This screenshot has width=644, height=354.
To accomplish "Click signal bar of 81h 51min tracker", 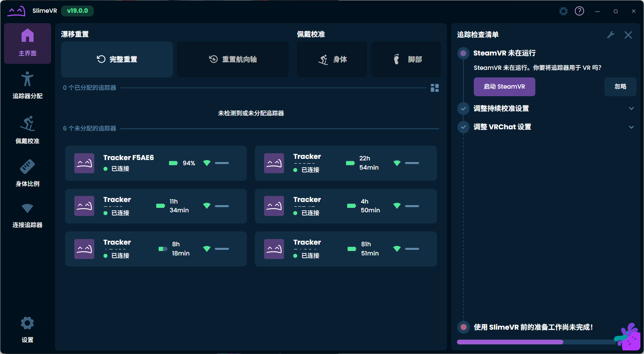I will [x=412, y=249].
